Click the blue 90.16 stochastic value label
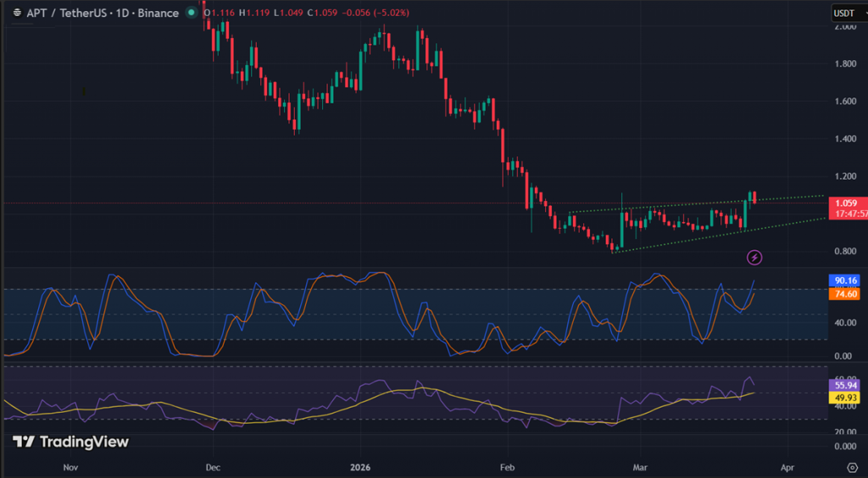Screen dimensions: 868x478 [x=845, y=281]
